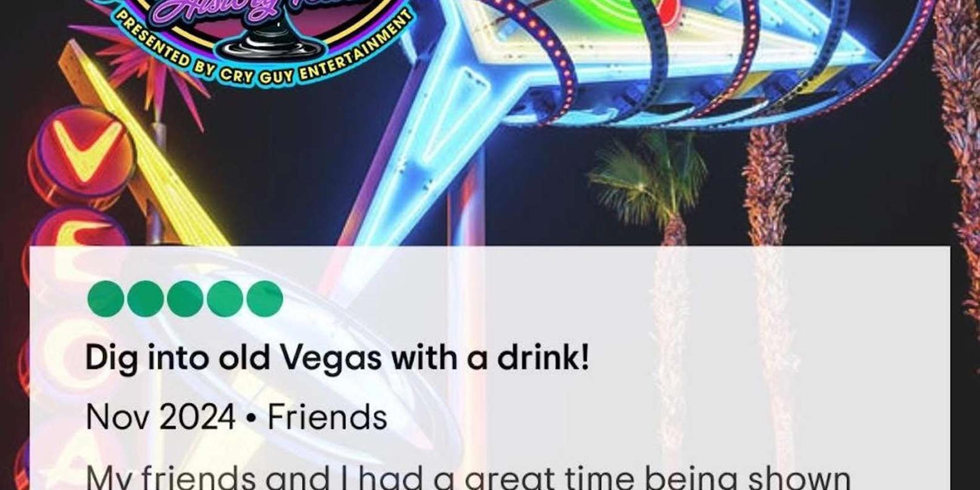
Task: Click the red circle with the yellow V
Action: 81,152
